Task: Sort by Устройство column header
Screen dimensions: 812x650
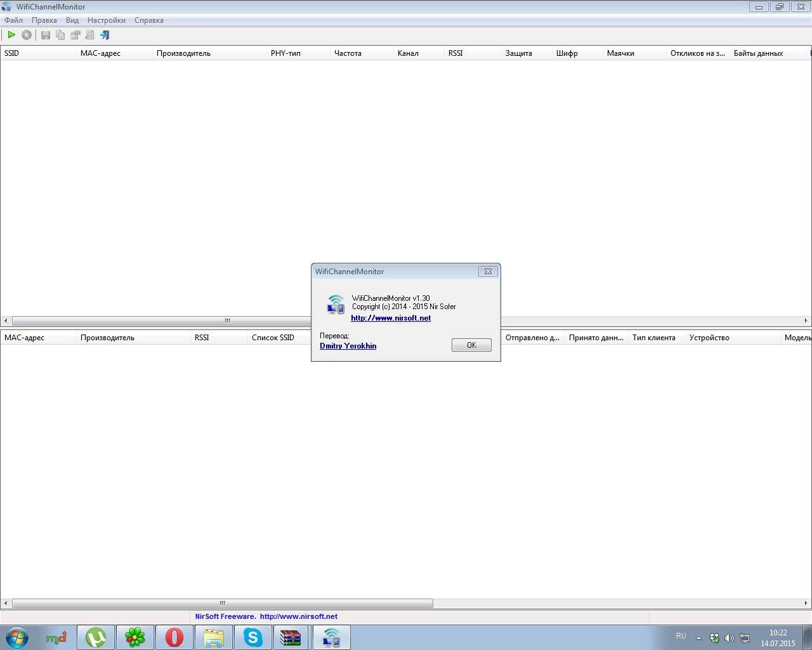Action: 733,338
